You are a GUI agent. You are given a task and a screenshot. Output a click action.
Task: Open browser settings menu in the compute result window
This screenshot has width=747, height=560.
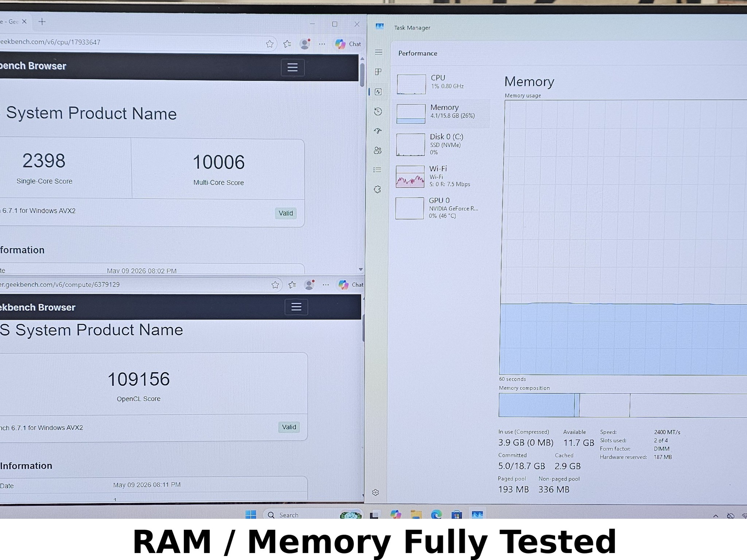326,285
